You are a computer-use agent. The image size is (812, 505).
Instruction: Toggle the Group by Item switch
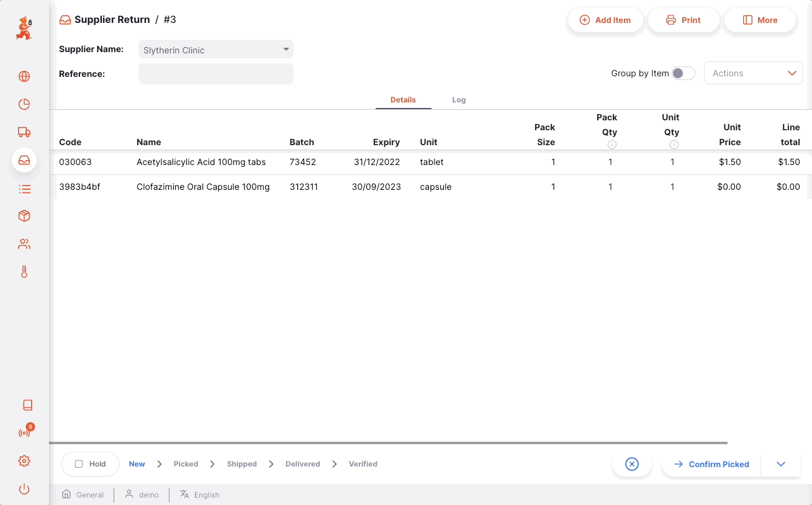point(683,73)
